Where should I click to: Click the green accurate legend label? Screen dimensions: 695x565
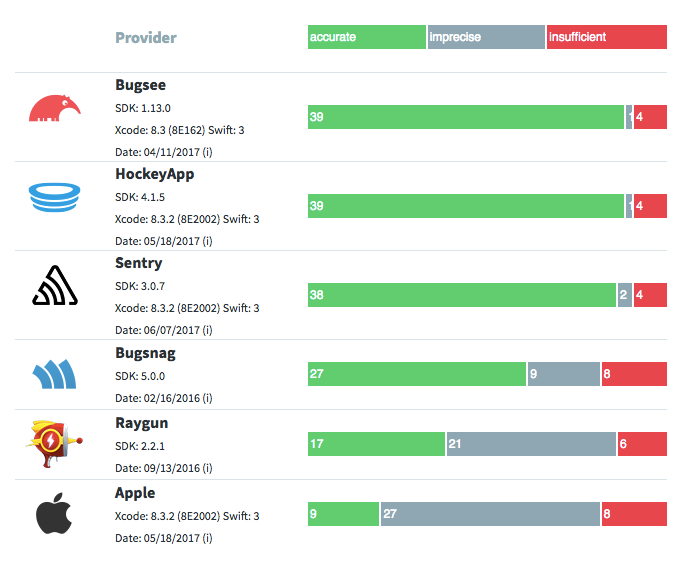[367, 37]
